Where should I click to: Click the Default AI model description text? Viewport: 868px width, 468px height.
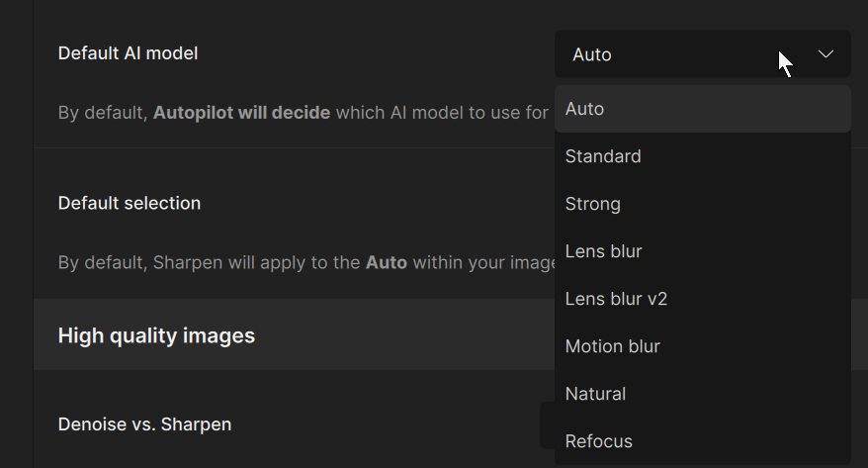[x=440, y=113]
